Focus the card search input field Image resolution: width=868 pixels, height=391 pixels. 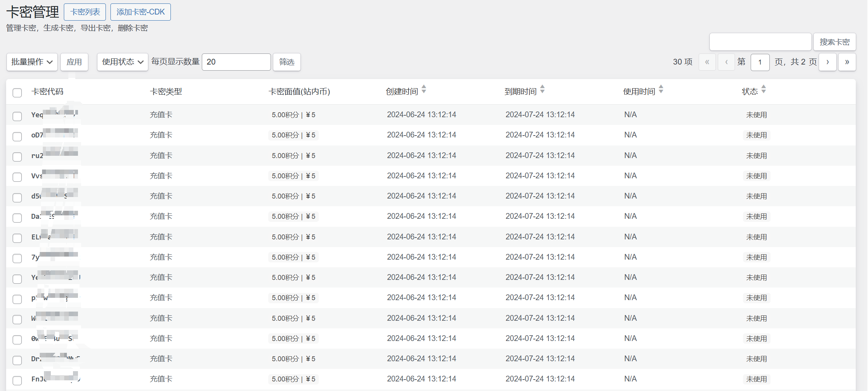tap(760, 42)
